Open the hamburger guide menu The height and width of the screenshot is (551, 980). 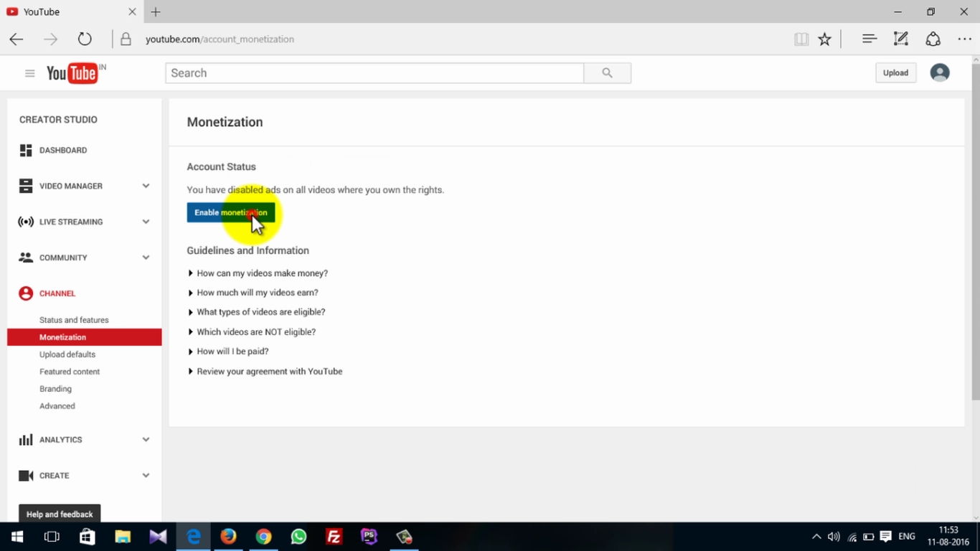(29, 73)
